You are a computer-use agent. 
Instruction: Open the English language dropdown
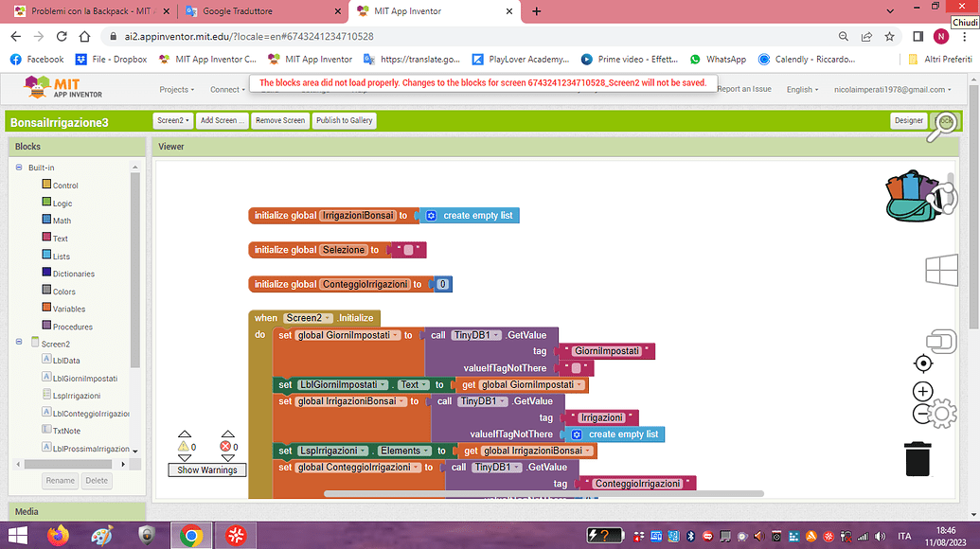tap(802, 88)
